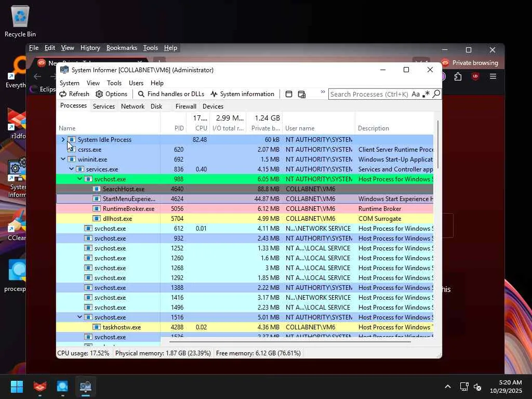Sort by Private bytes column header

pos(265,128)
